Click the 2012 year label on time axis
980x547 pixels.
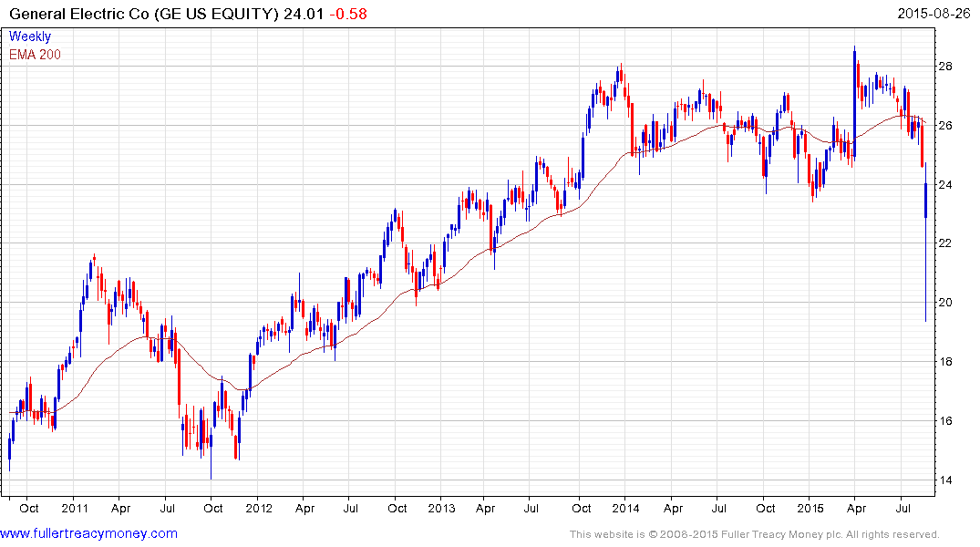(x=259, y=508)
